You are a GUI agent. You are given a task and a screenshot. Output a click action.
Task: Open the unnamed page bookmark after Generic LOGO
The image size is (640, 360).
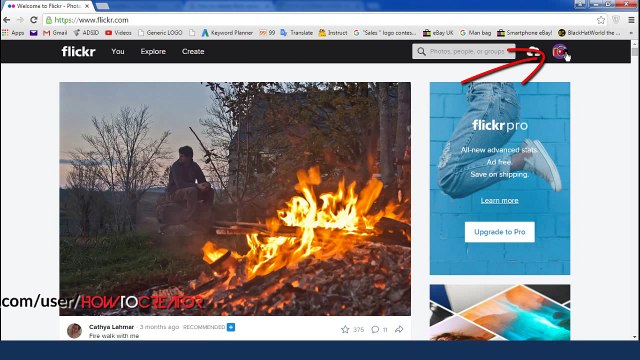point(192,33)
